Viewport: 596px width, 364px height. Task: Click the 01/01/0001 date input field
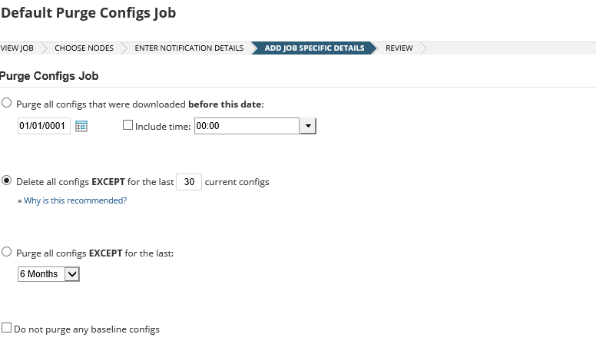(44, 126)
